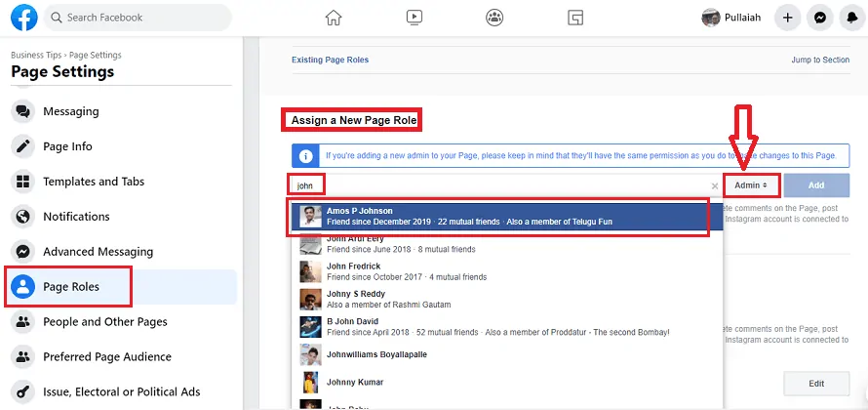868x410 pixels.
Task: Click the sidebar Notifications globe icon
Action: point(22,216)
